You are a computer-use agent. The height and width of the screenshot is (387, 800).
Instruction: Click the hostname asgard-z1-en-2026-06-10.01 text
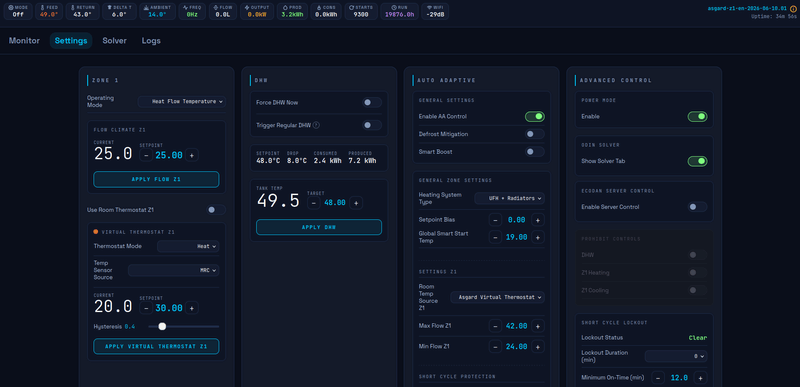click(x=747, y=9)
